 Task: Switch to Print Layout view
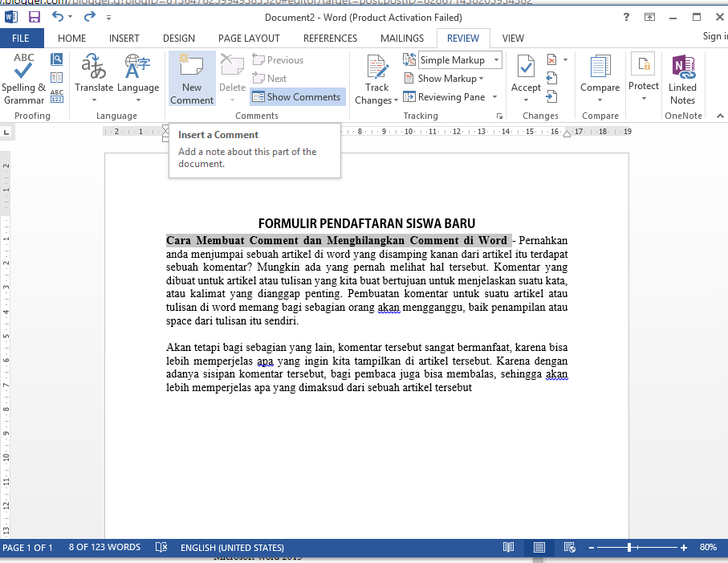tap(539, 547)
